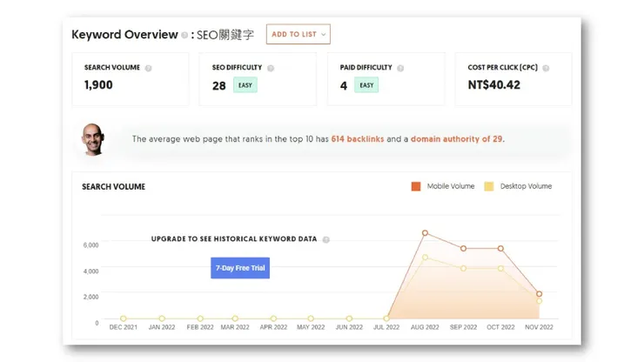Click the NOV 2022 mobile volume data point
The image size is (644, 362).
click(540, 294)
